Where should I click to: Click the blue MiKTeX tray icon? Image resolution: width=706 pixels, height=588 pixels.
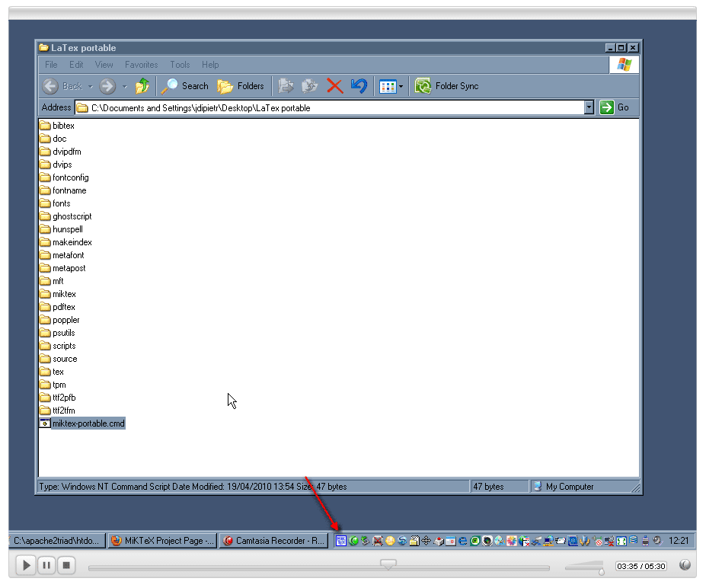point(341,540)
